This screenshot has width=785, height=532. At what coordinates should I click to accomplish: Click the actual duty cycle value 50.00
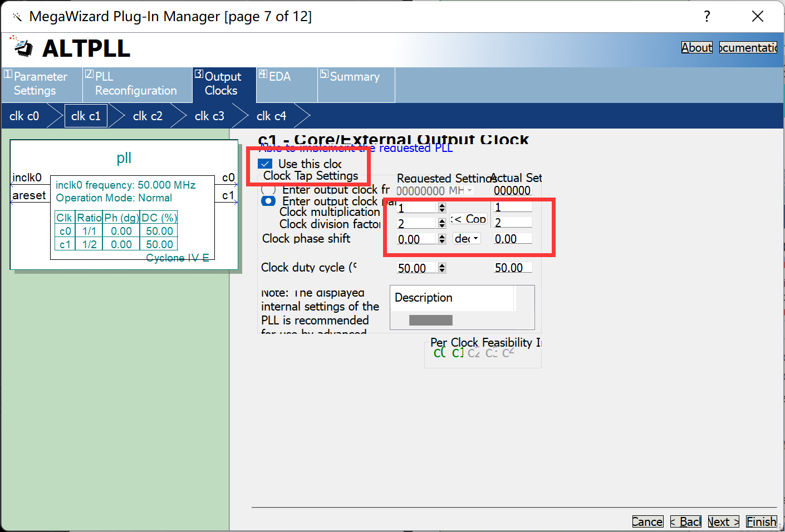pyautogui.click(x=513, y=268)
